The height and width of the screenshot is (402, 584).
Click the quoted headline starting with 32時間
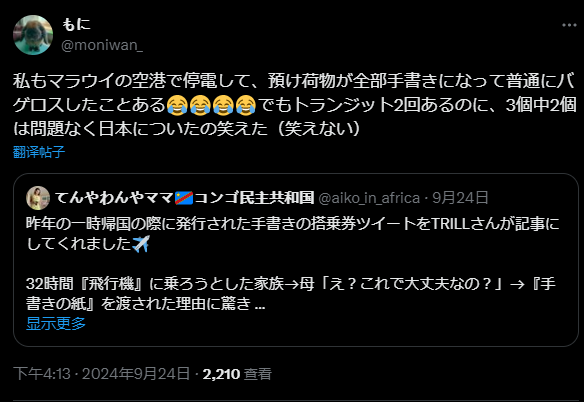pyautogui.click(x=291, y=294)
